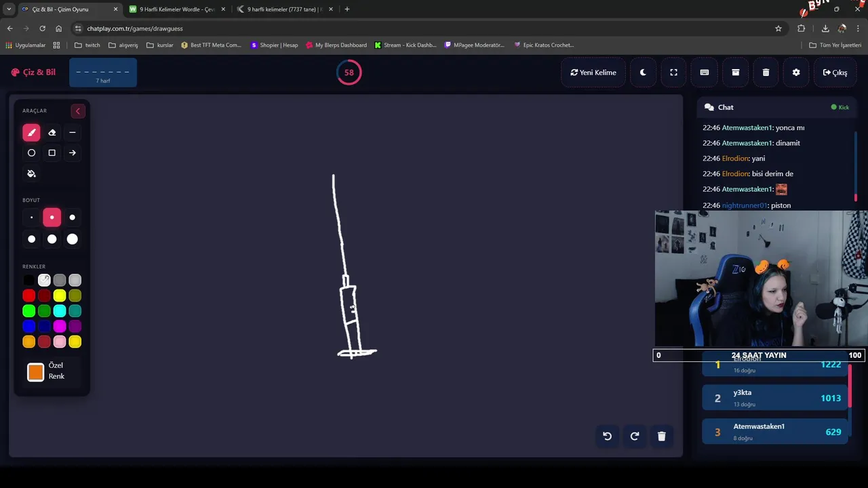Switch to the 9 harfli kelimeler (7737 tane) tab
Screen dimensions: 868x488
285,9
